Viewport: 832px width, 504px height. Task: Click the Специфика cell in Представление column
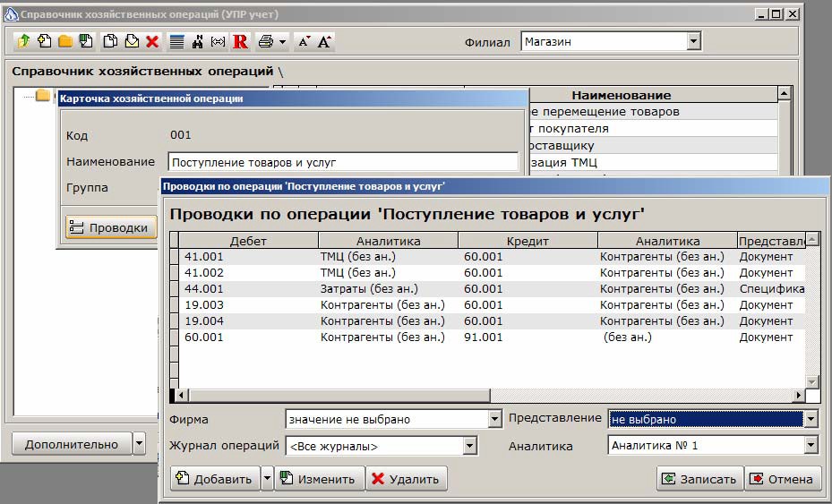[771, 289]
